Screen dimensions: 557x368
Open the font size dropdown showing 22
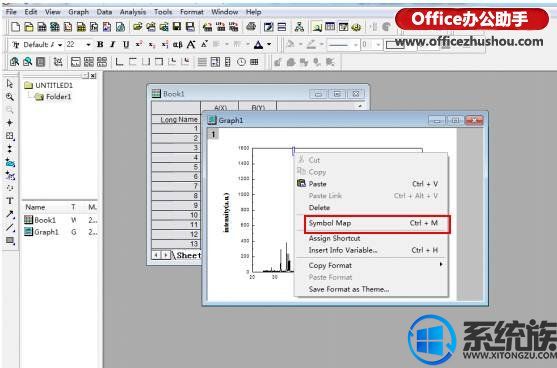pyautogui.click(x=88, y=45)
